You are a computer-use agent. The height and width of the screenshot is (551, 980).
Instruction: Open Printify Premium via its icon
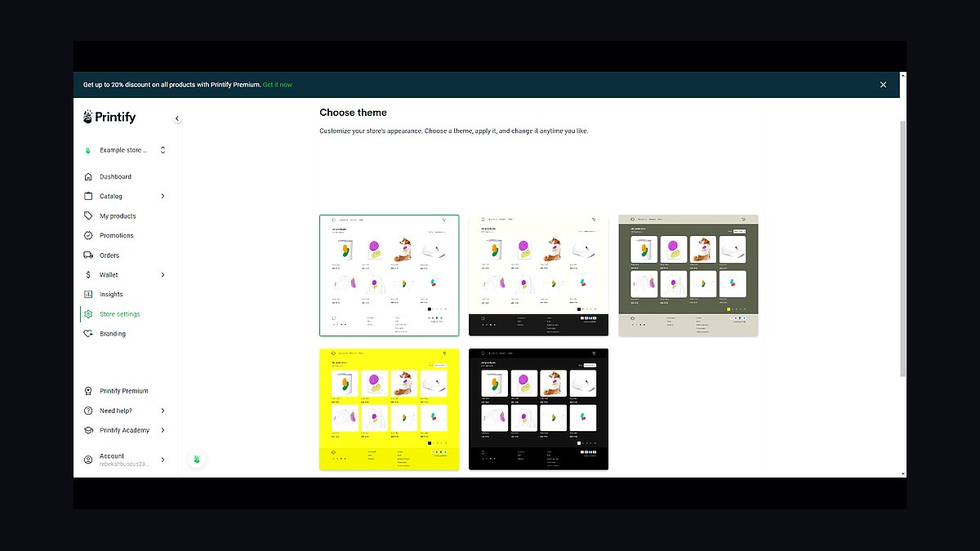tap(88, 391)
